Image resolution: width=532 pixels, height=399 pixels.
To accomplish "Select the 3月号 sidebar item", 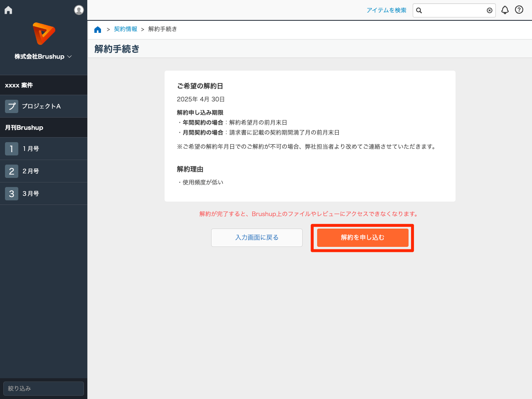I will (x=44, y=194).
